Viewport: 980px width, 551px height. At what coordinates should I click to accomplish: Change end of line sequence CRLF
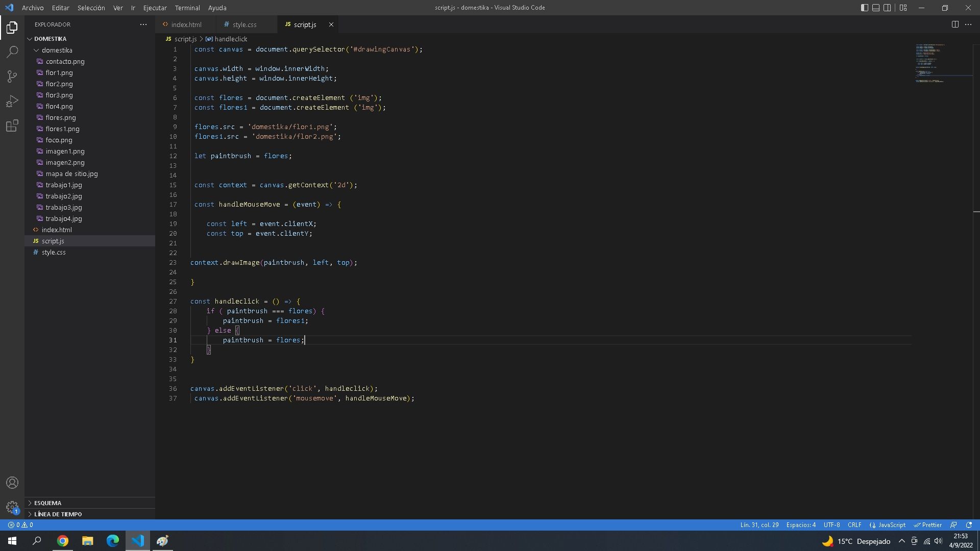pyautogui.click(x=854, y=525)
